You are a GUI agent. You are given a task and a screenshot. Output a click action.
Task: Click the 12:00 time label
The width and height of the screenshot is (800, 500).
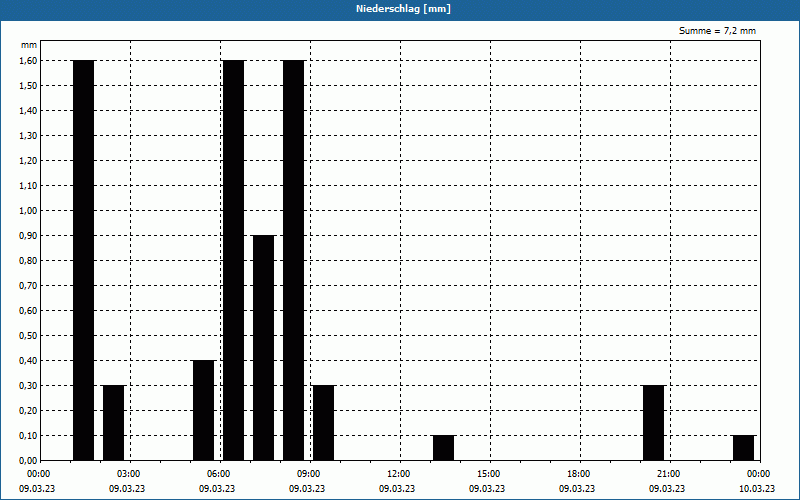398,474
